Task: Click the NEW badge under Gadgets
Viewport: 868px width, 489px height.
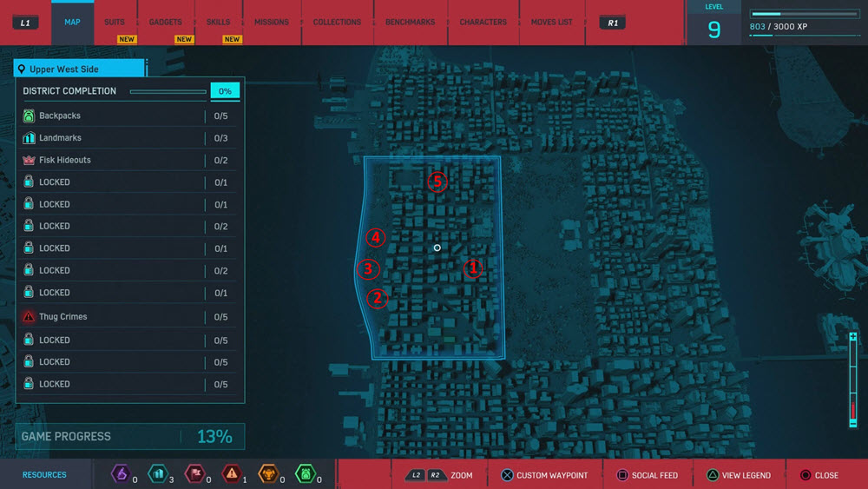Action: [184, 39]
